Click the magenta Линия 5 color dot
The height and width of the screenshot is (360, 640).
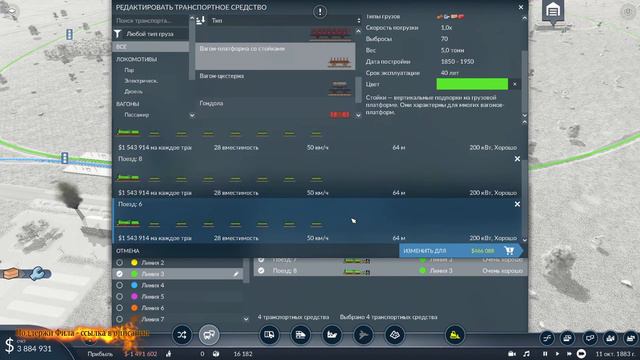134,296
